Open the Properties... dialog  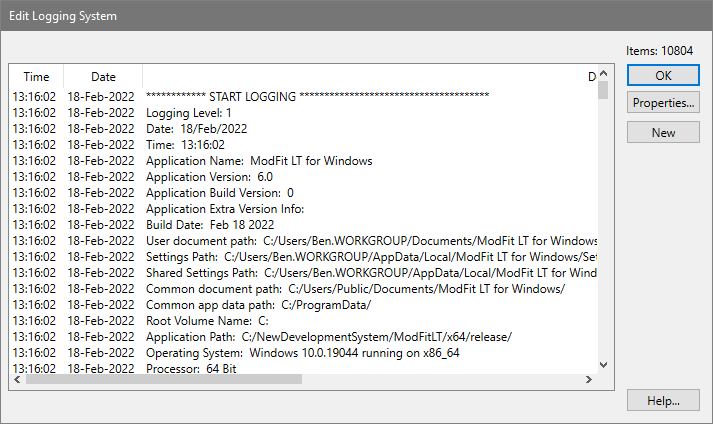pos(663,103)
